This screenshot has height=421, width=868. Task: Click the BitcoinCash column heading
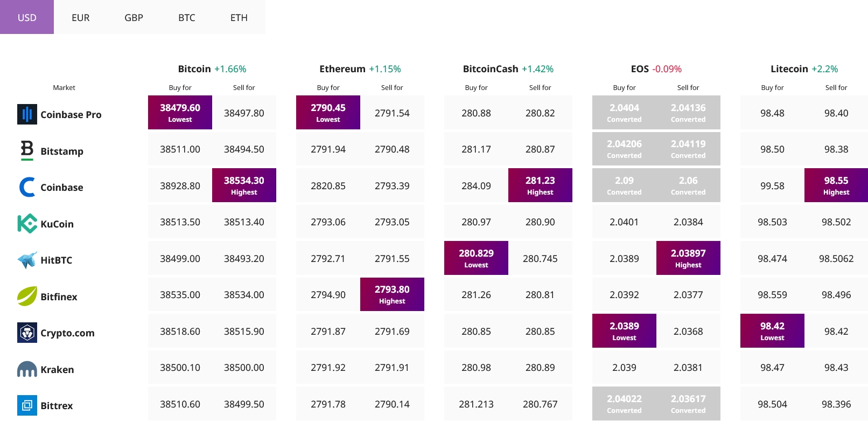(491, 69)
